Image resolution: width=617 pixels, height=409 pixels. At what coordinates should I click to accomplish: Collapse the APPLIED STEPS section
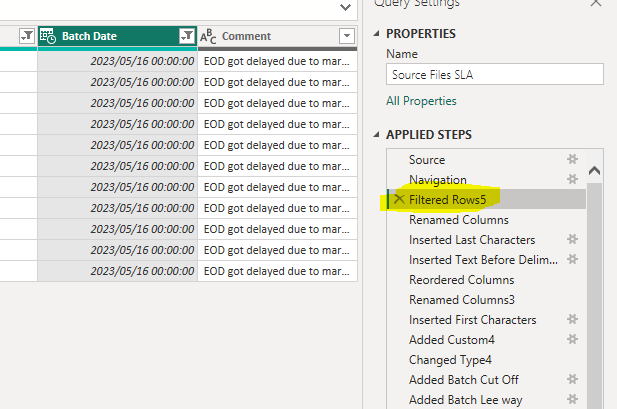377,135
